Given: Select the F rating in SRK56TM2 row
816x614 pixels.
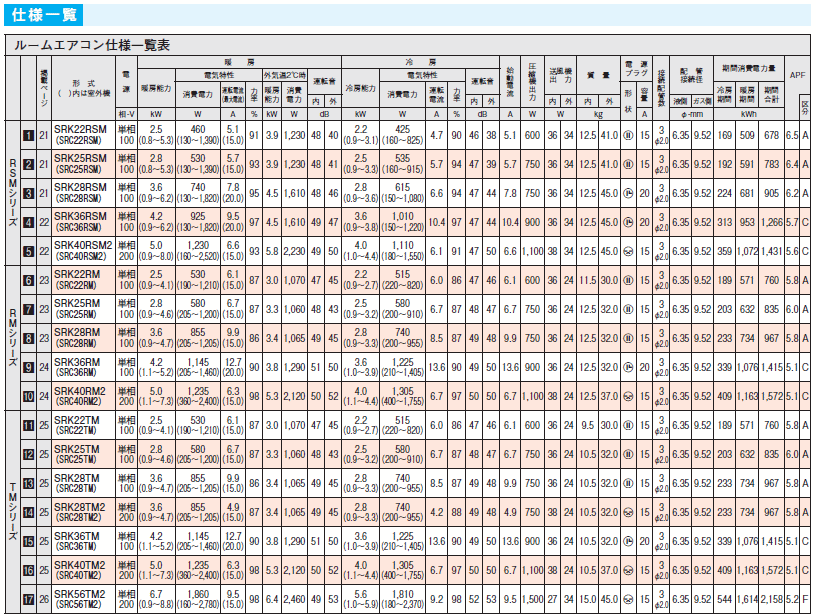Looking at the screenshot, I should [x=805, y=599].
